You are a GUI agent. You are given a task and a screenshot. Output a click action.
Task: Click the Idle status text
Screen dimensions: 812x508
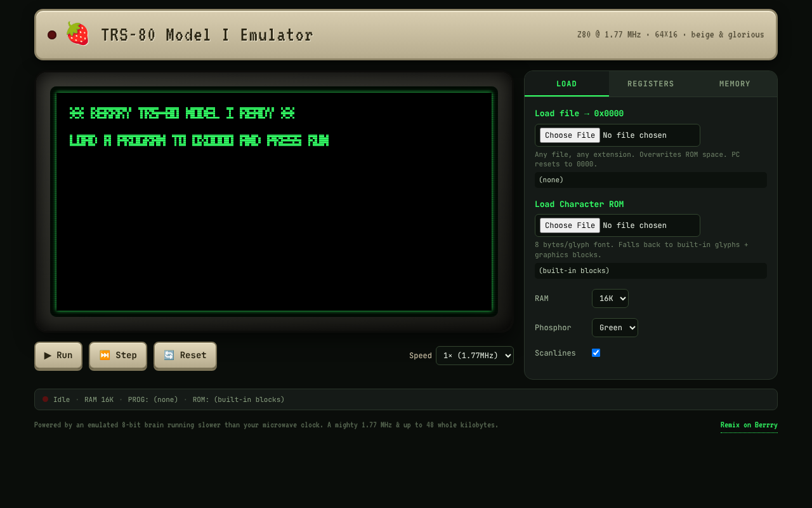tap(62, 399)
